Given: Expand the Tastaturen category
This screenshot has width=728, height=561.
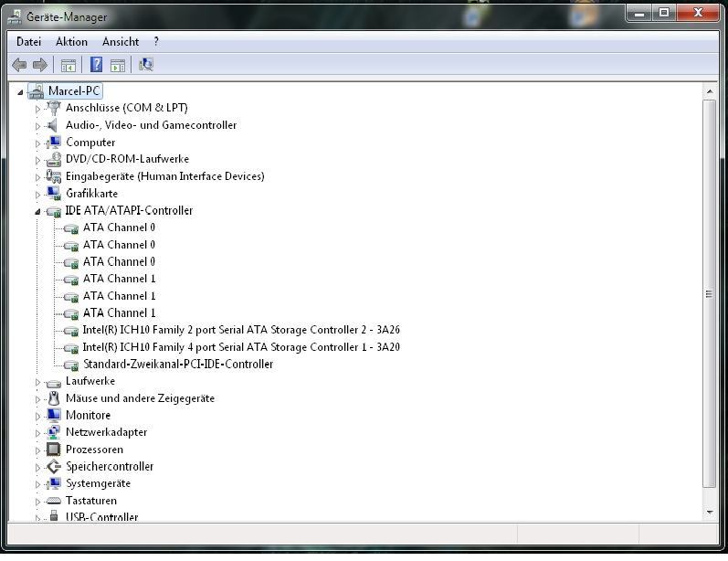Looking at the screenshot, I should (x=37, y=502).
